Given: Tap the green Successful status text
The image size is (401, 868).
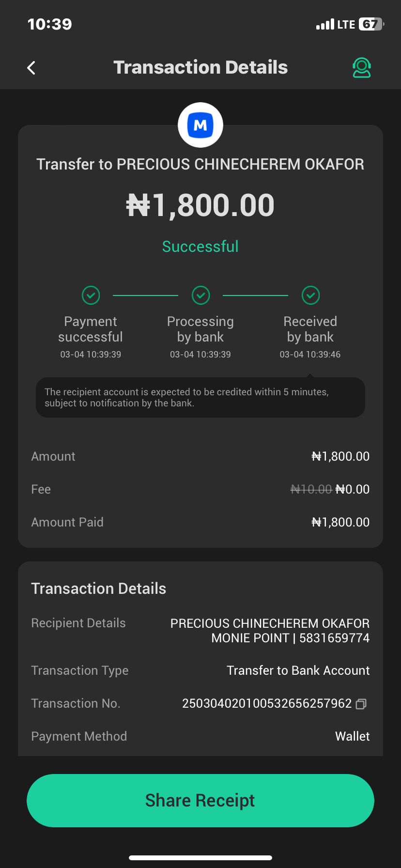Looking at the screenshot, I should point(200,247).
